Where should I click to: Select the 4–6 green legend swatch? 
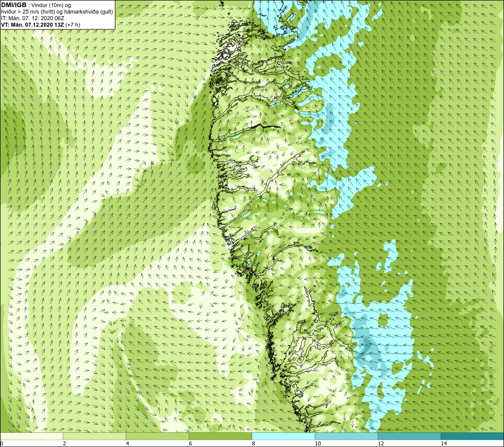pyautogui.click(x=157, y=436)
